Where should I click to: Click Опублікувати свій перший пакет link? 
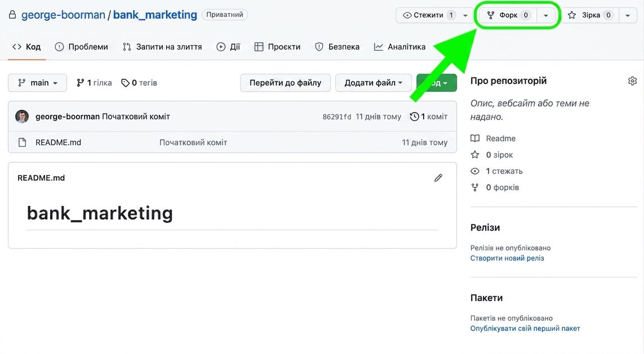[525, 328]
